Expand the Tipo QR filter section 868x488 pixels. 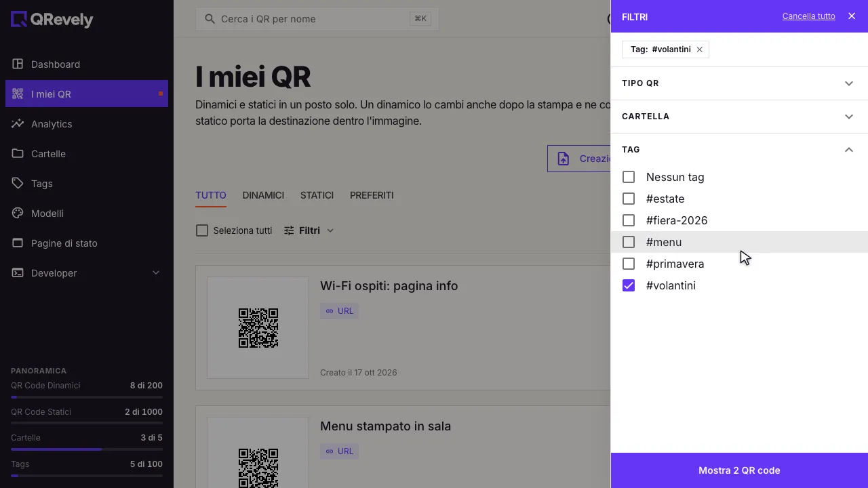click(x=739, y=83)
